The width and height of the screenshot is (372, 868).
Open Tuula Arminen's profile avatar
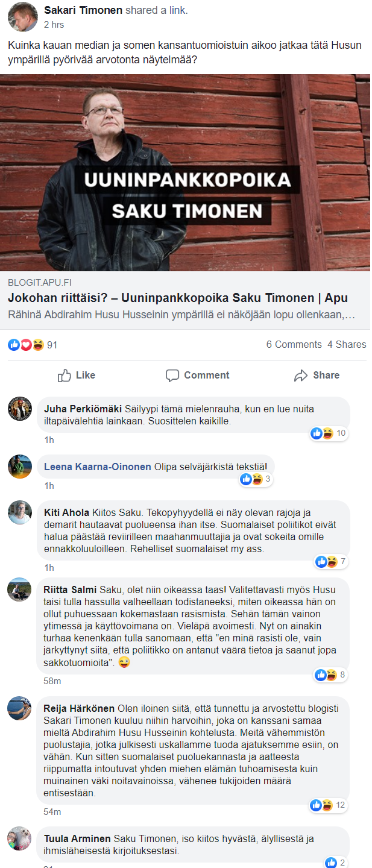click(x=19, y=838)
